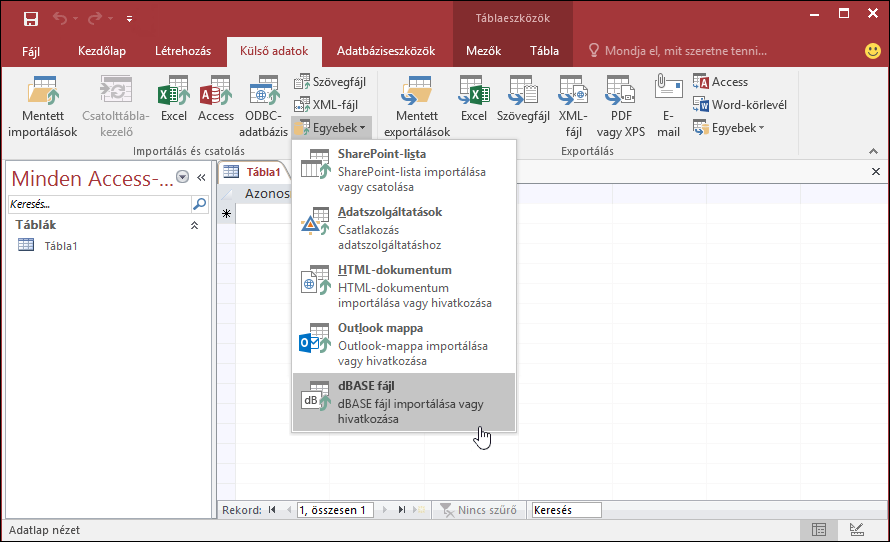Open the Tábla ribbon tab
This screenshot has width=890, height=542.
[544, 51]
